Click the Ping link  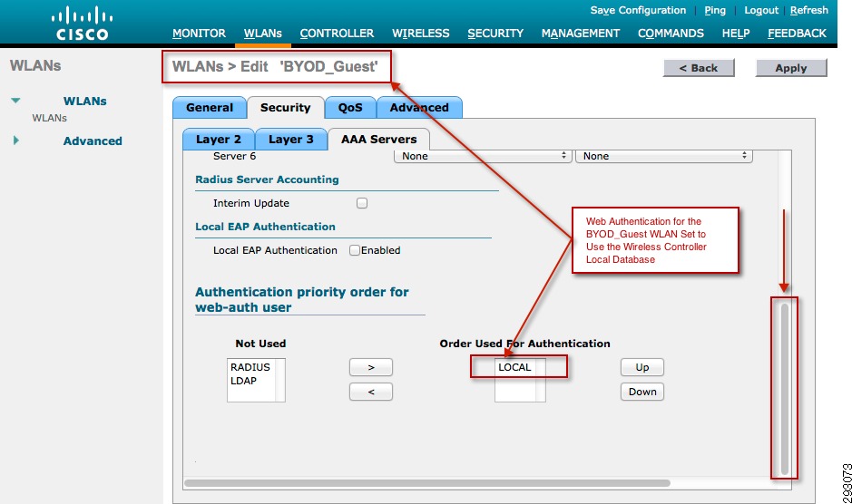[715, 10]
